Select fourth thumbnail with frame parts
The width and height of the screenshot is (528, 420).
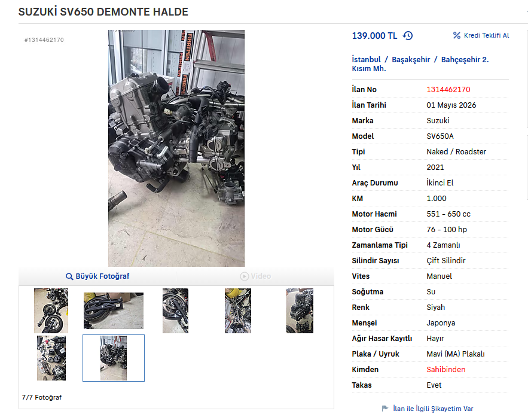(238, 311)
